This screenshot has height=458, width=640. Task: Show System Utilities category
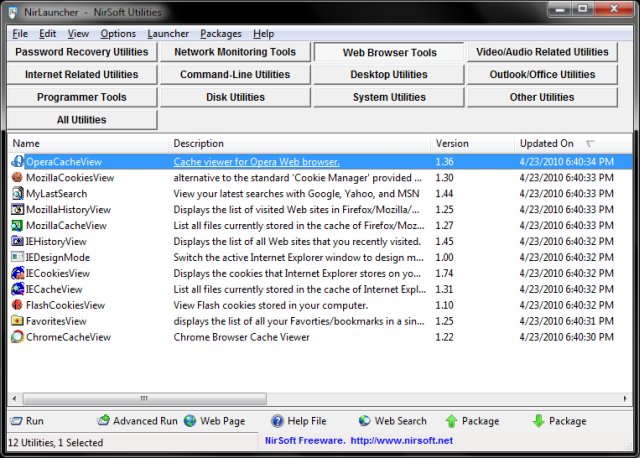[389, 97]
